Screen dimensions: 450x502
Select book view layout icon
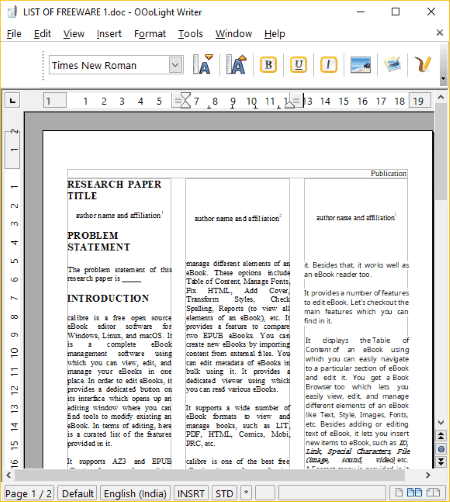[x=433, y=492]
